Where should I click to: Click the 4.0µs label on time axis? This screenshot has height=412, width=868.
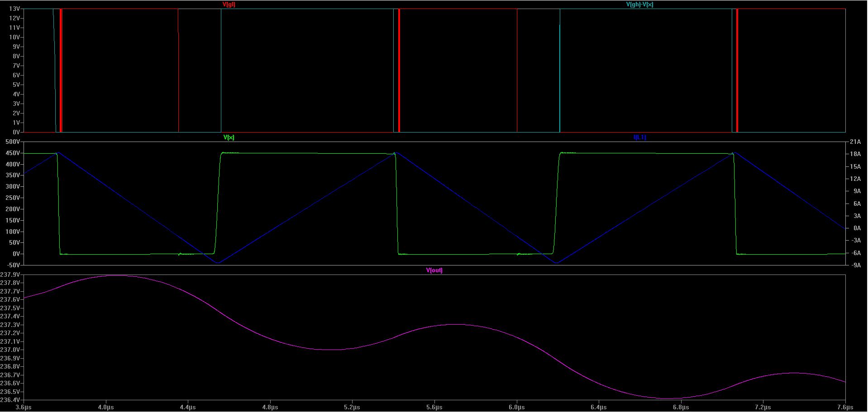pos(106,407)
